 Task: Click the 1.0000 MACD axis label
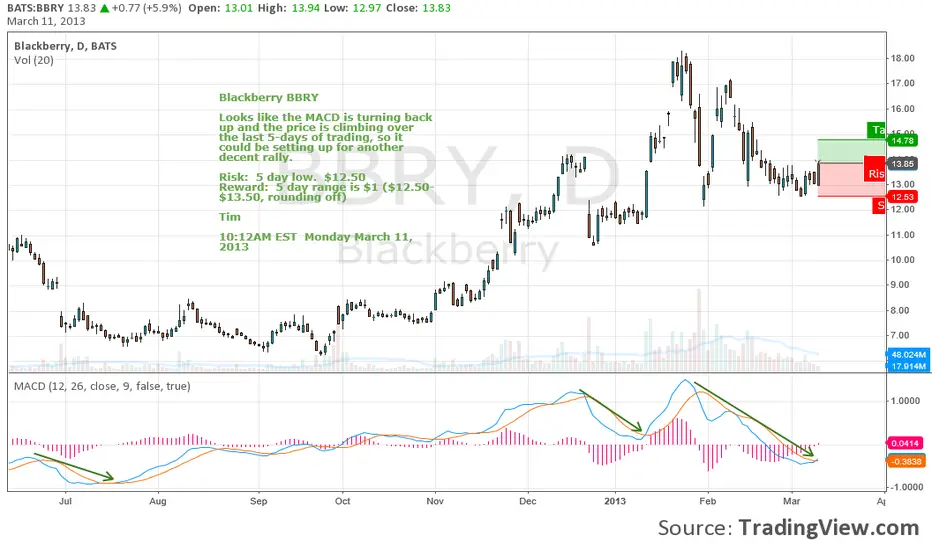point(905,401)
